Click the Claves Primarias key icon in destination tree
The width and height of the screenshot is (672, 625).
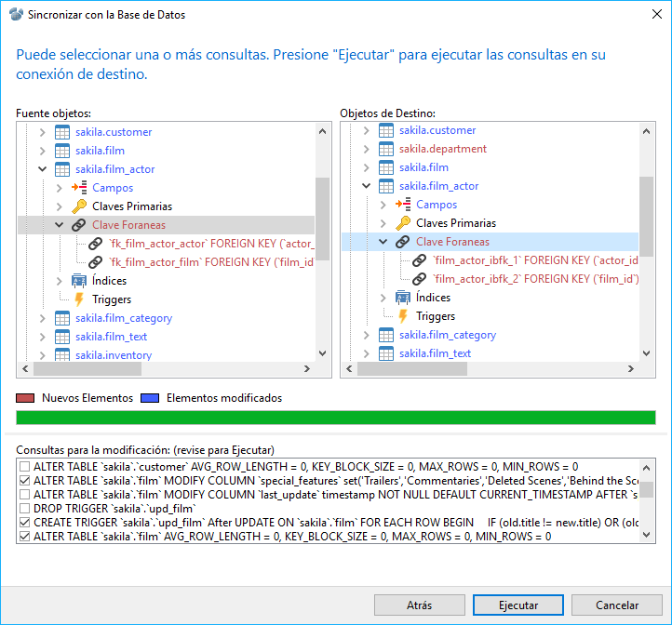[403, 223]
